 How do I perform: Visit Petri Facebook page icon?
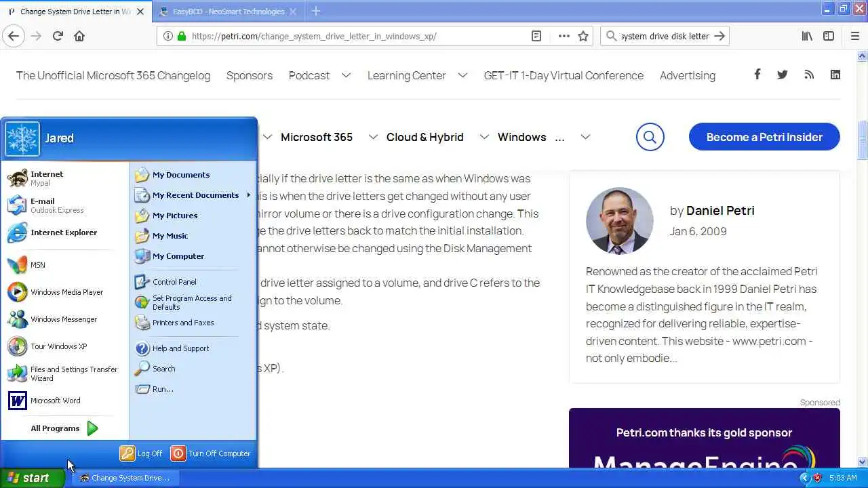pos(757,75)
